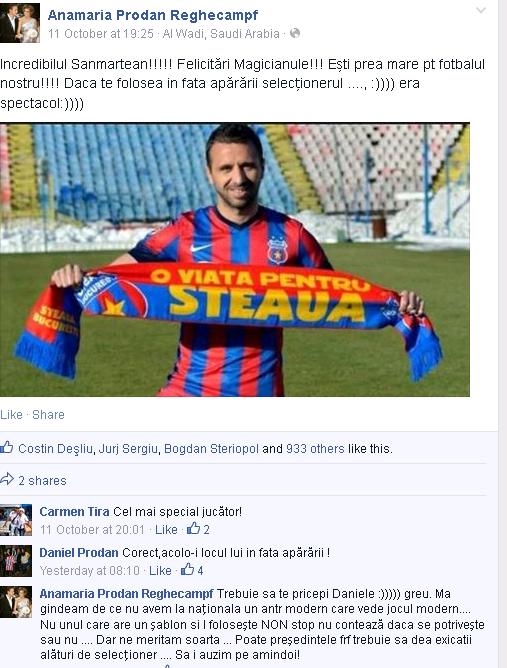This screenshot has height=668, width=507.
Task: Like the post
Action: click(11, 415)
